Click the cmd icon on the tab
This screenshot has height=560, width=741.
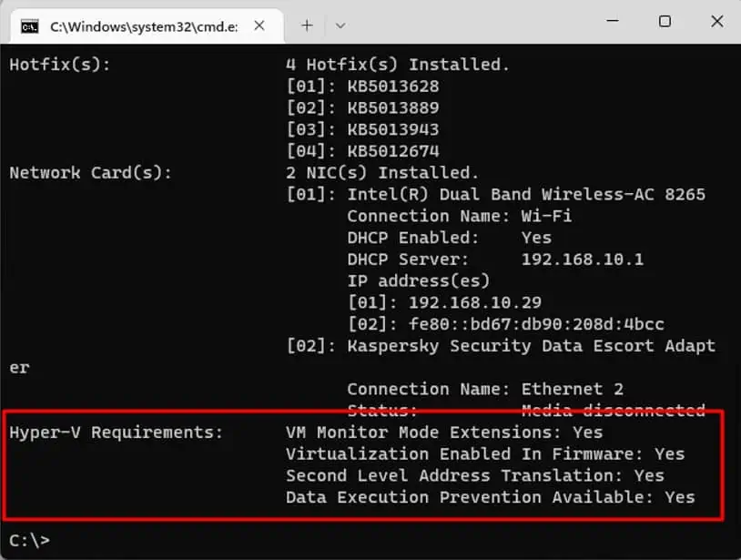(x=30, y=25)
